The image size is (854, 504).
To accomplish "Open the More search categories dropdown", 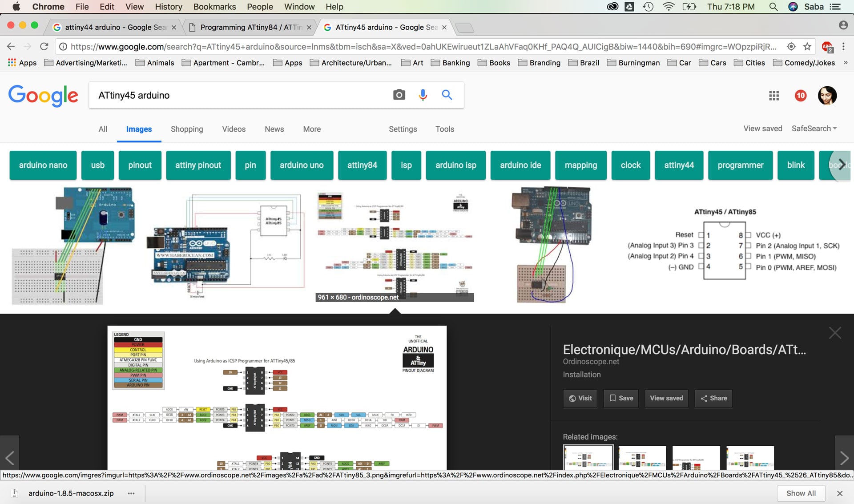I will coord(312,129).
